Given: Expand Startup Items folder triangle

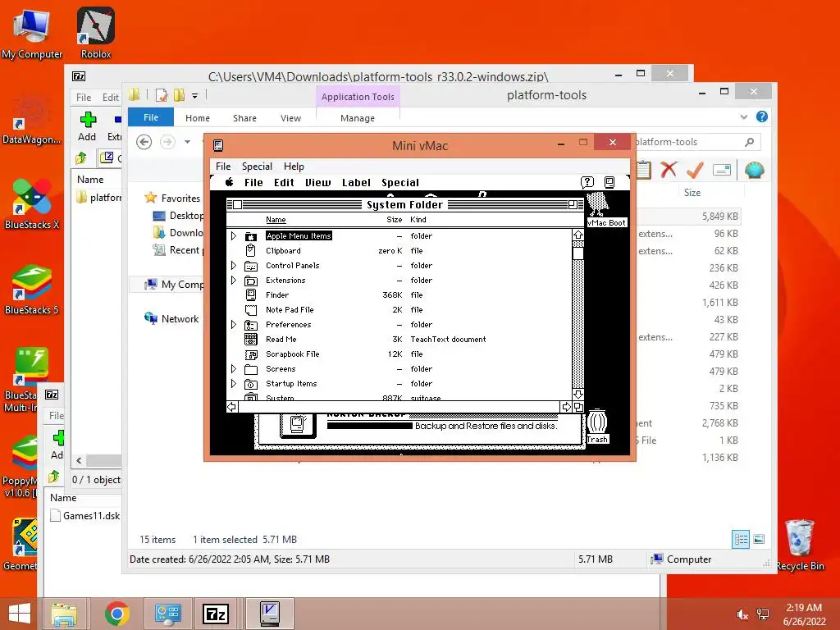Looking at the screenshot, I should 234,384.
